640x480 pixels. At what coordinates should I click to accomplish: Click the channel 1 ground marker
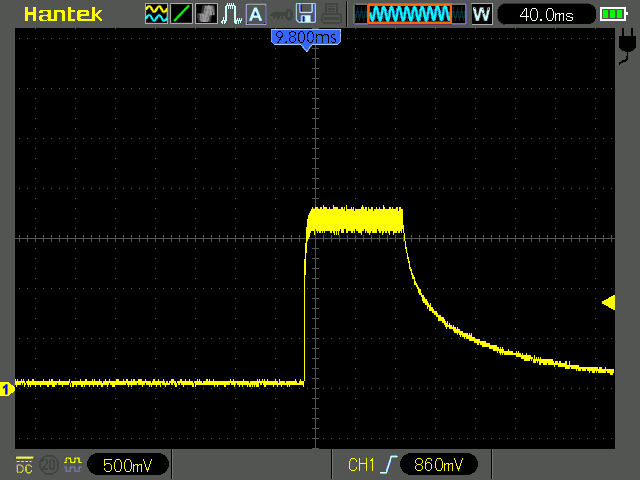[x=7, y=389]
